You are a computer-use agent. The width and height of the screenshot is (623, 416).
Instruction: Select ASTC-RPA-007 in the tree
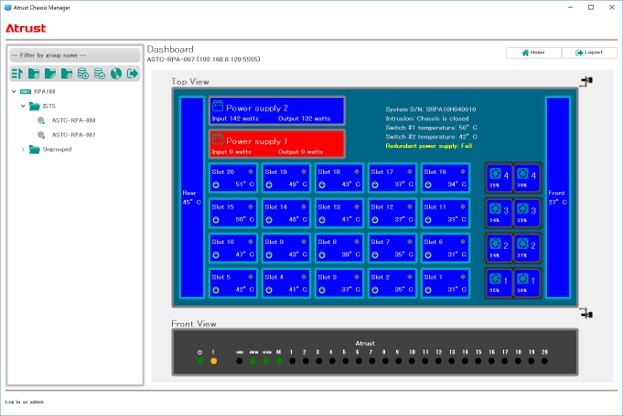point(73,134)
